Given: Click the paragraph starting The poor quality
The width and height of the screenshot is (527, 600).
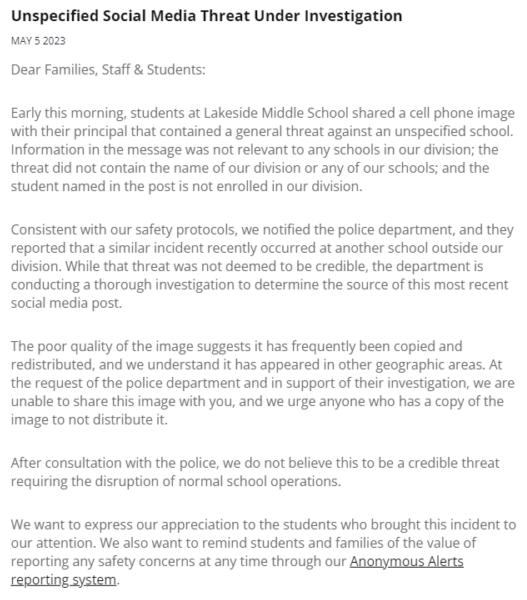Looking at the screenshot, I should coord(263,383).
